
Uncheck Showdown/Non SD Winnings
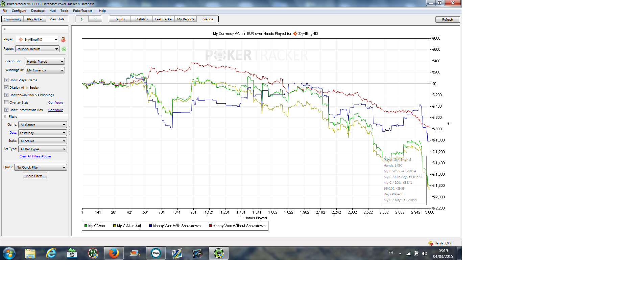pos(6,95)
